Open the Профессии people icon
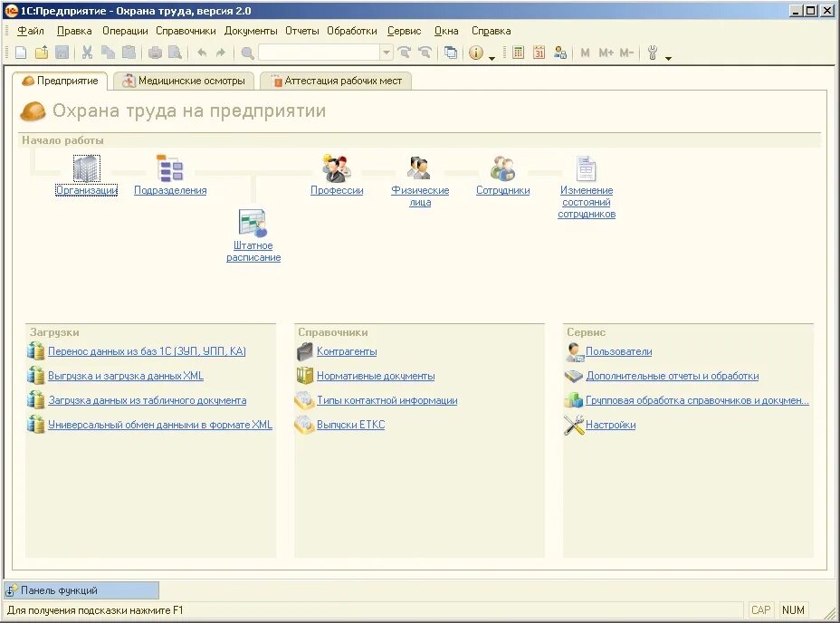This screenshot has width=840, height=623. coord(337,168)
